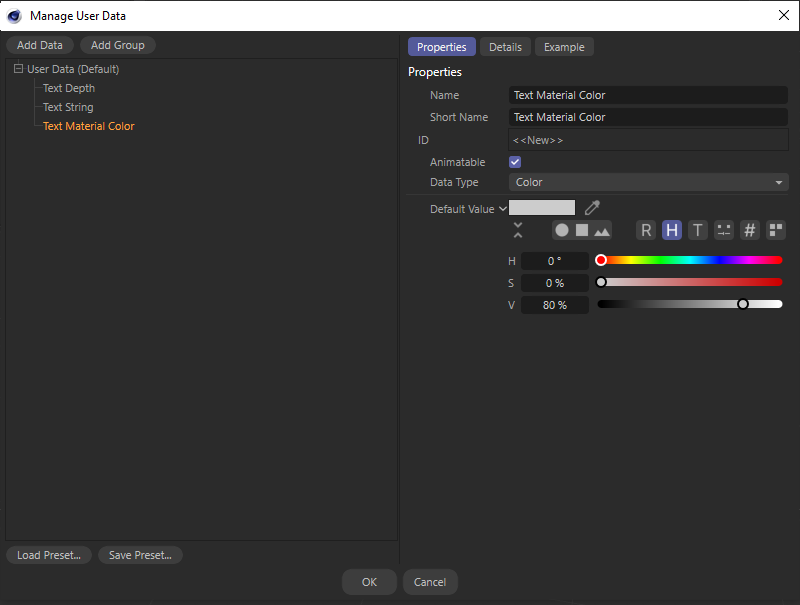Show the color swatches panel
800x605 pixels.
tap(775, 230)
